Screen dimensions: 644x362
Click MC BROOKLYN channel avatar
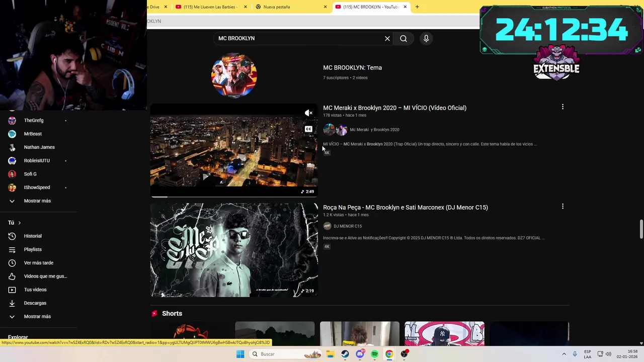234,75
